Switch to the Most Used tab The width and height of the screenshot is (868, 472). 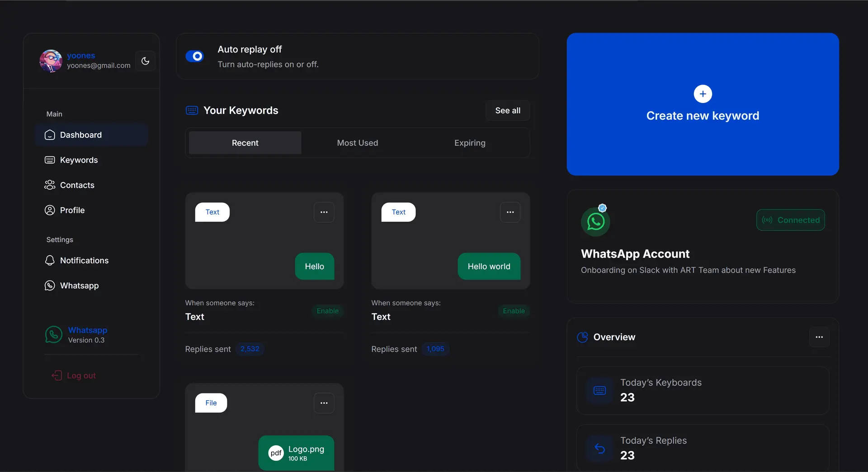358,143
